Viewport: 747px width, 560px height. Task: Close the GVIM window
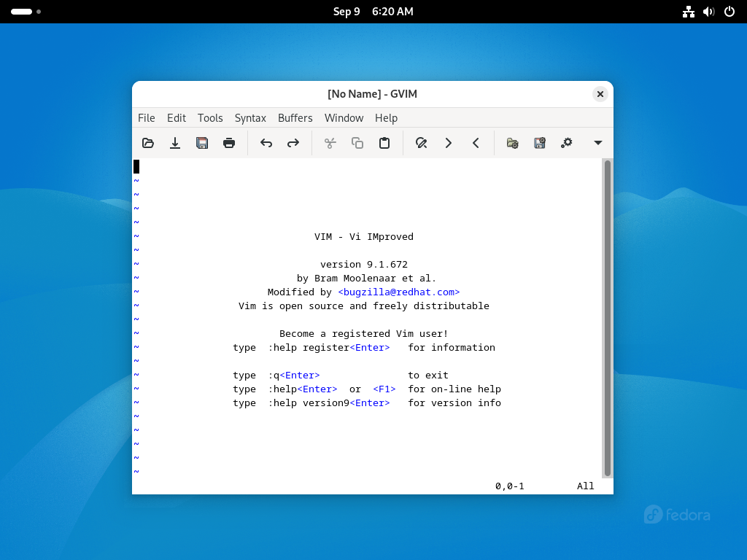(600, 94)
